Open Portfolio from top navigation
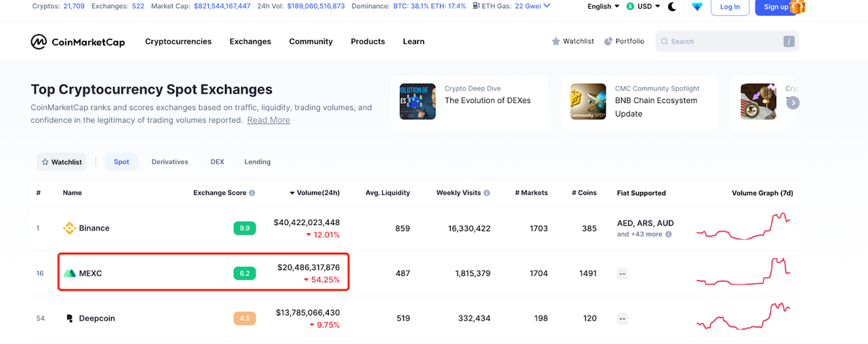868x344 pixels. [624, 41]
